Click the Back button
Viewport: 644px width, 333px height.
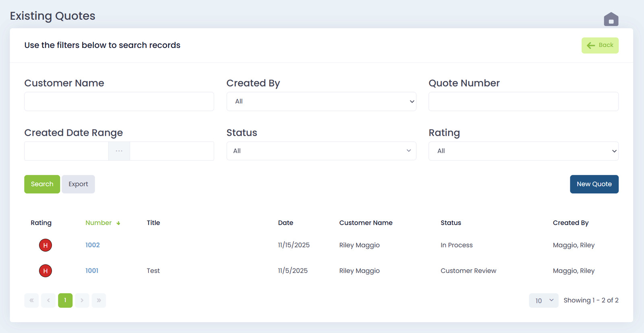(x=600, y=46)
